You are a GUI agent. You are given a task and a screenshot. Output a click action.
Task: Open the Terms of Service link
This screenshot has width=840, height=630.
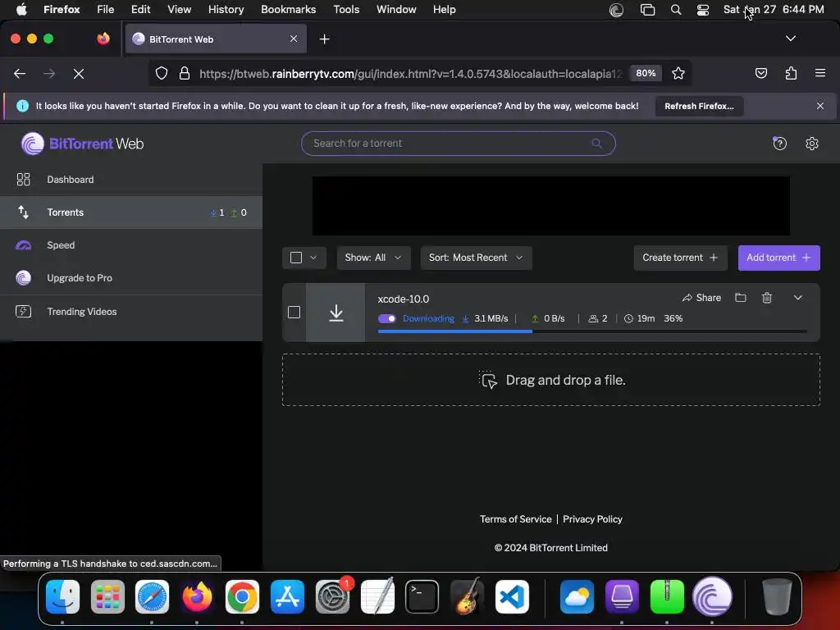515,519
